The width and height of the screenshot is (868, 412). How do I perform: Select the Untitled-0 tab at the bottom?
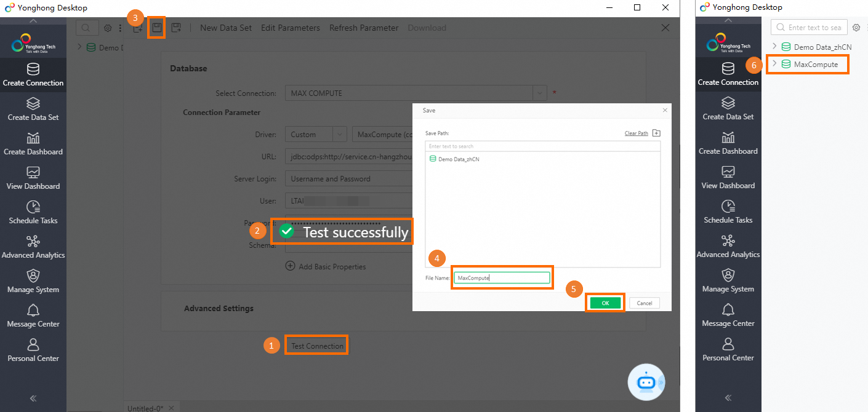145,408
